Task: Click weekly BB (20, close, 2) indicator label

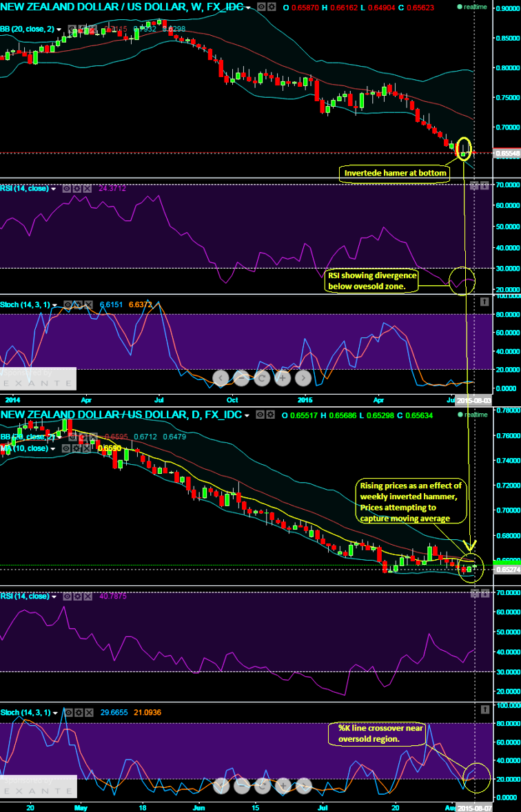Action: pyautogui.click(x=28, y=29)
